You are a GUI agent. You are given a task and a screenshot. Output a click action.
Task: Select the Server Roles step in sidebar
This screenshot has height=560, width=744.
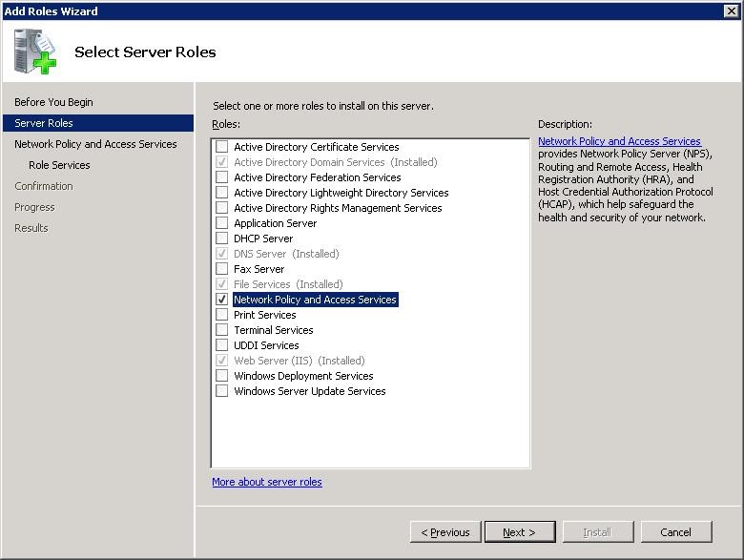98,123
